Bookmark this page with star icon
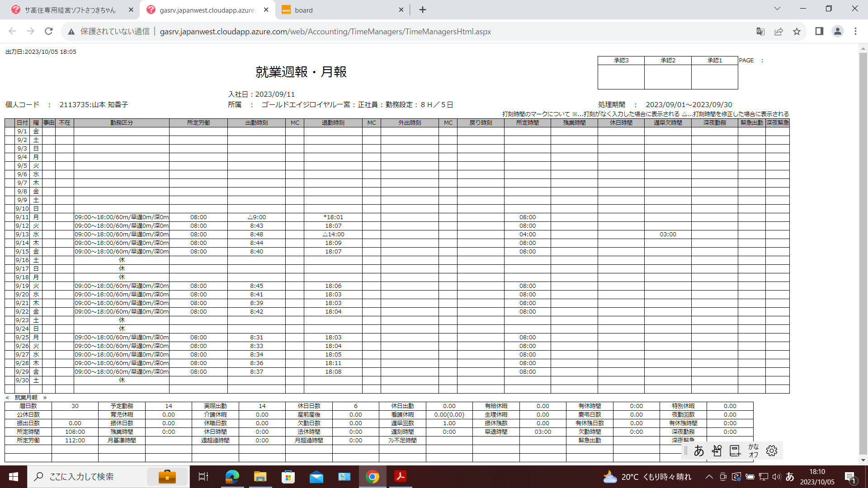The width and height of the screenshot is (868, 488). tap(797, 31)
